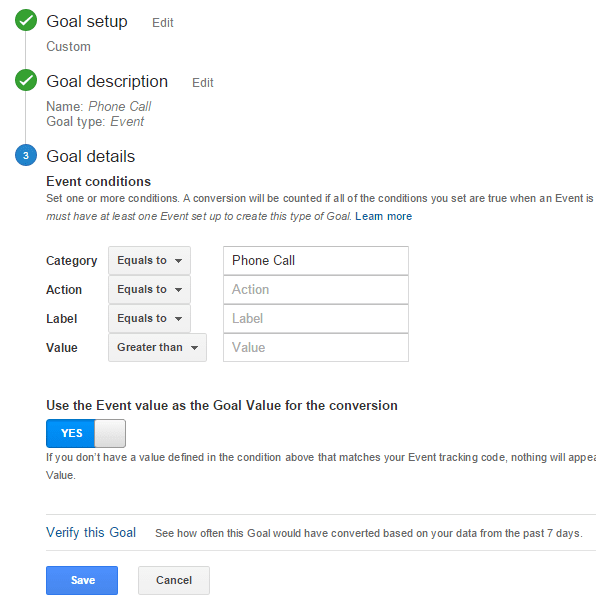
Task: Click Verify this Goal link
Action: 91,533
